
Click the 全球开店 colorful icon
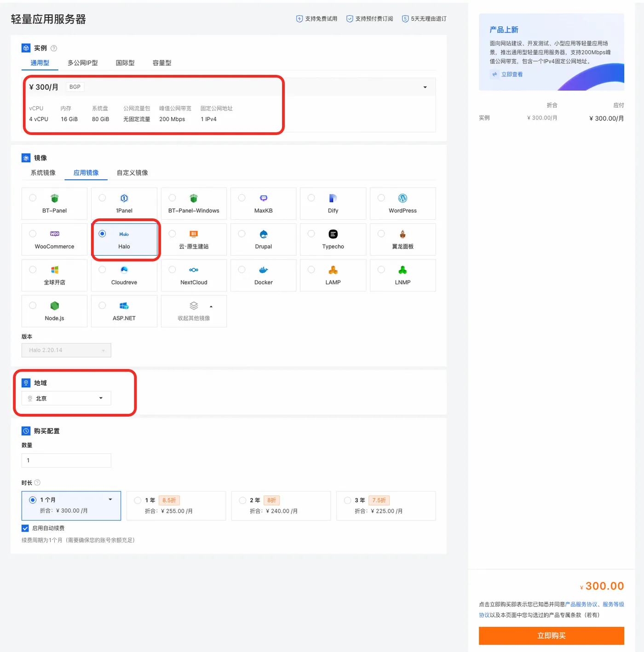pyautogui.click(x=55, y=270)
